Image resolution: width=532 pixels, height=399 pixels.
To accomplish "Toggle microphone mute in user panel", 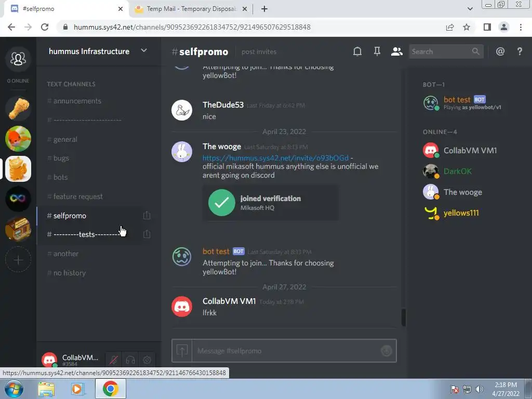I will tap(114, 360).
